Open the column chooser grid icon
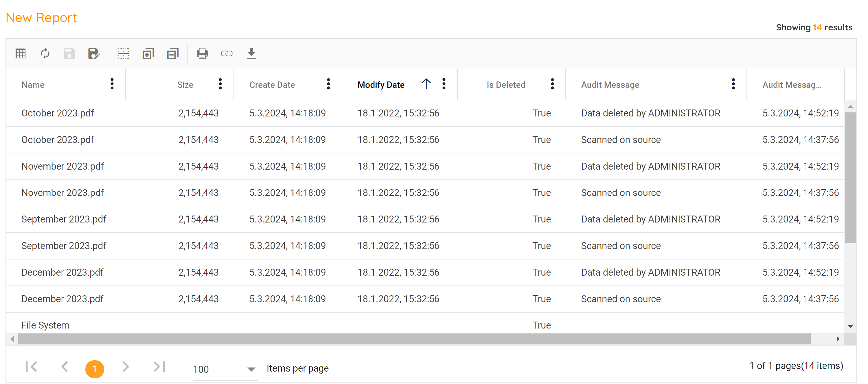This screenshot has height=384, width=868. click(x=21, y=53)
